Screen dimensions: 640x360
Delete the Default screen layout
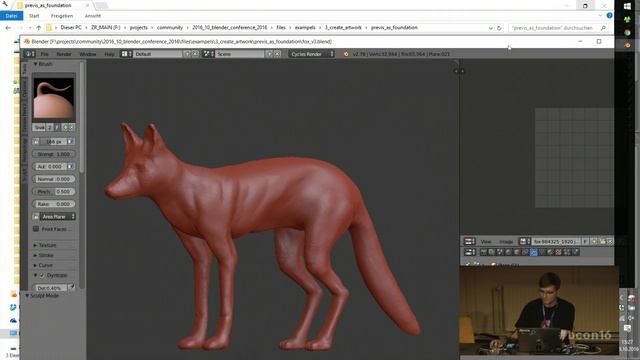[195, 54]
